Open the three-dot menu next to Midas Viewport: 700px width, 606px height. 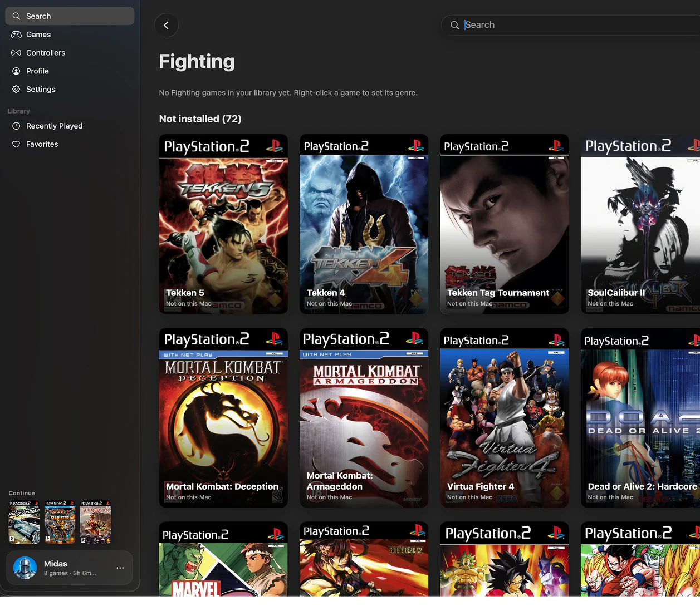tap(120, 568)
